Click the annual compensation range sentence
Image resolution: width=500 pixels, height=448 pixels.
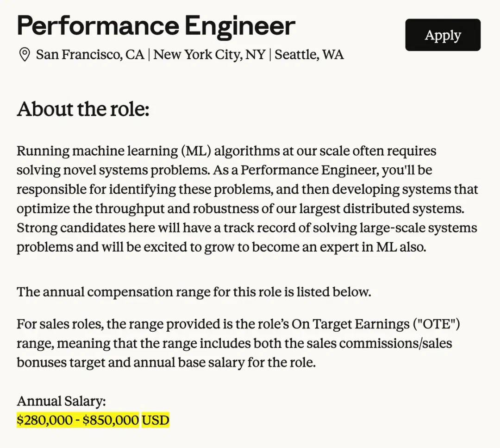[x=194, y=292]
